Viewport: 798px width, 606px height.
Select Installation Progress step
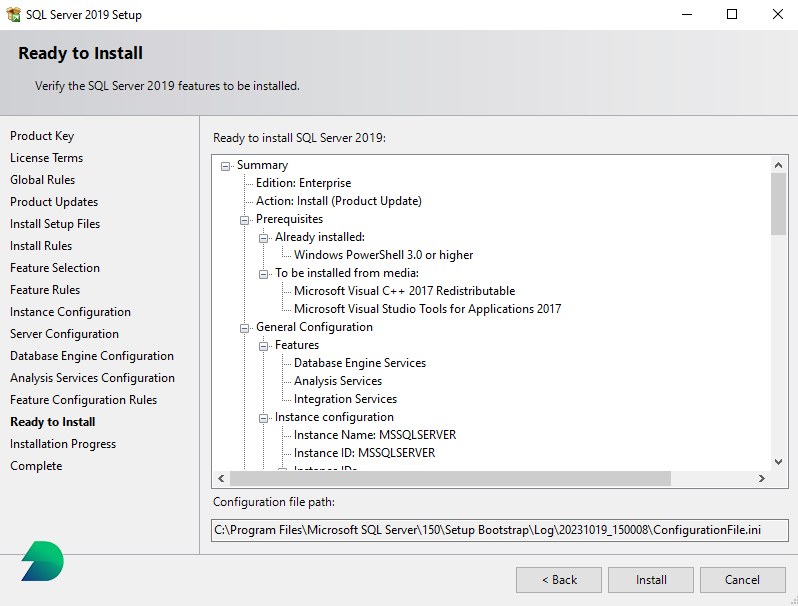[63, 444]
